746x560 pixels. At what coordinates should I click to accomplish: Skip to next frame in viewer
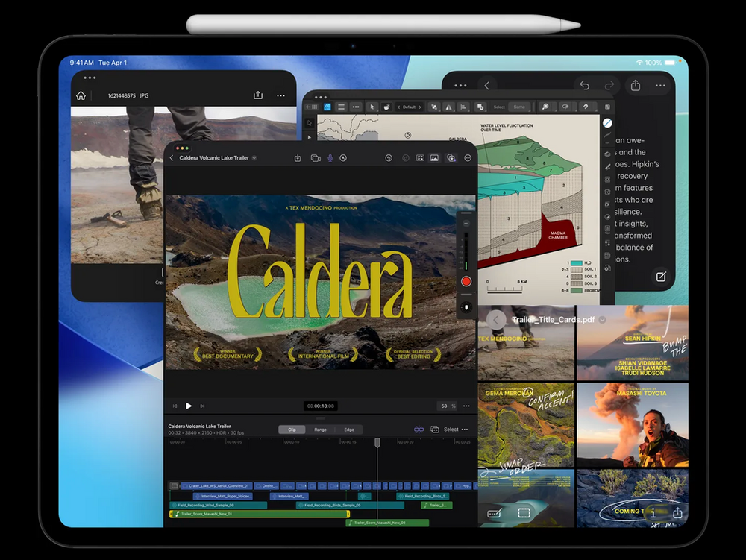pyautogui.click(x=202, y=406)
